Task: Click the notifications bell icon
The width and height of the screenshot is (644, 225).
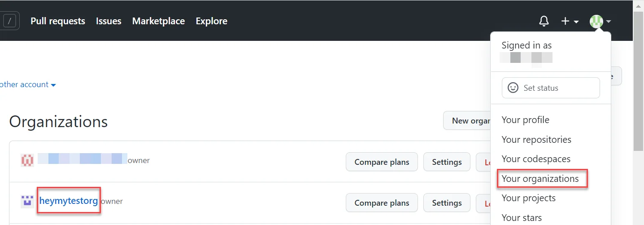Action: [x=544, y=21]
